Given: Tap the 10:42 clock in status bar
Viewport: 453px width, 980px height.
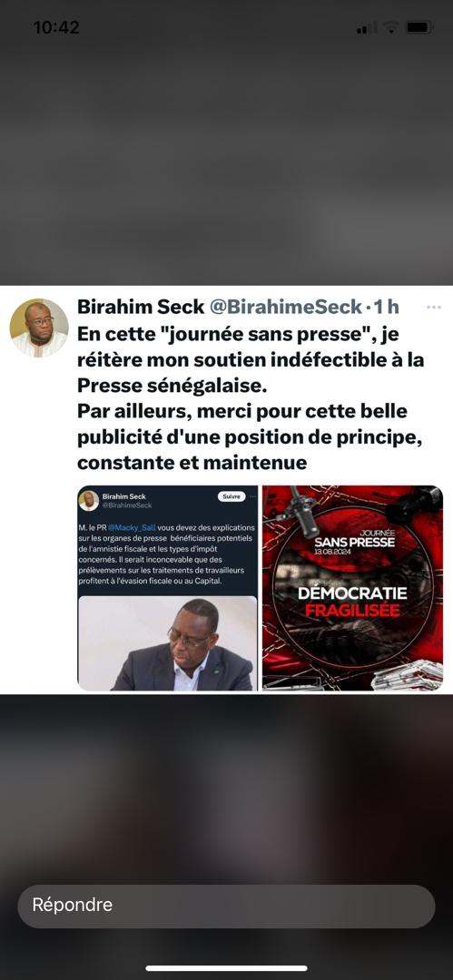Looking at the screenshot, I should point(56,27).
